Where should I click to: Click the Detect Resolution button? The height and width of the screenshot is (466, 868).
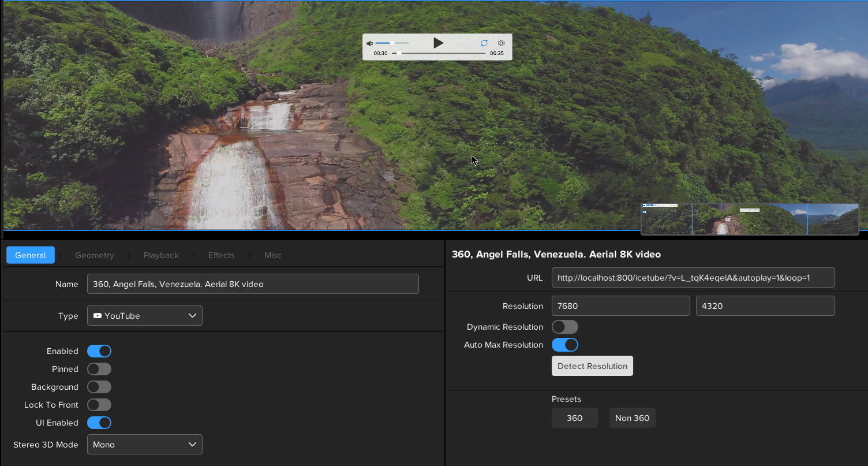[592, 366]
